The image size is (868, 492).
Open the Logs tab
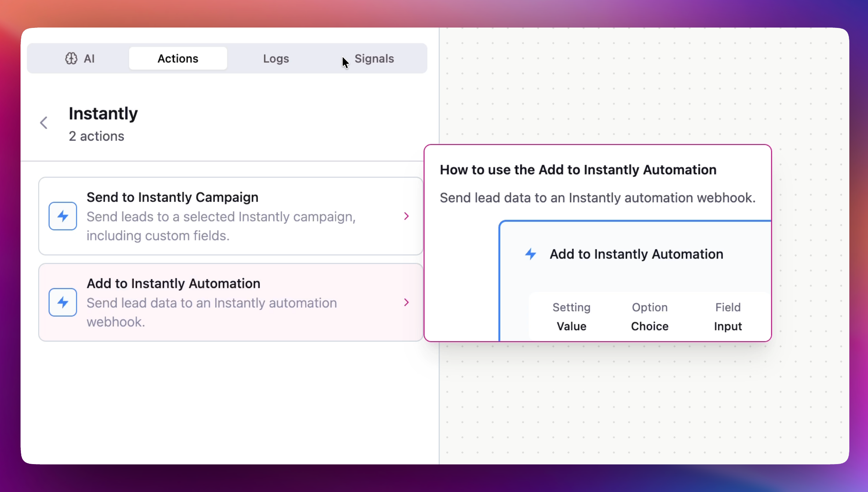pyautogui.click(x=276, y=58)
